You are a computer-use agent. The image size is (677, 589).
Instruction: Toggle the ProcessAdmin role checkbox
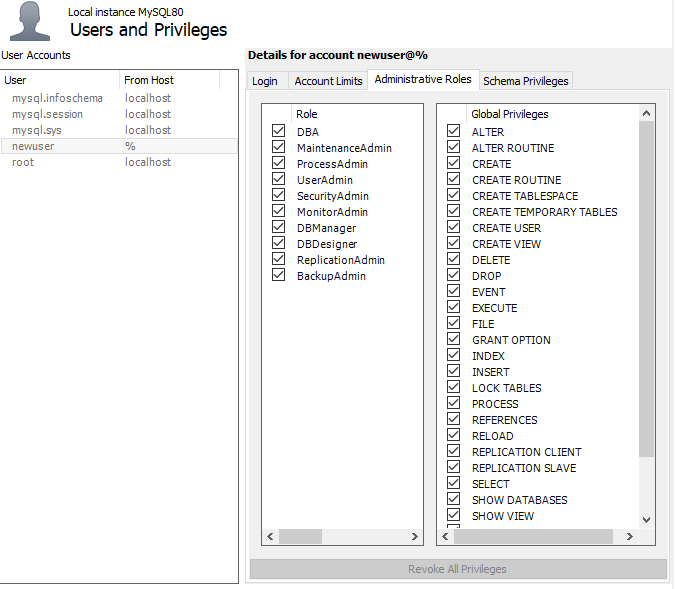[278, 163]
